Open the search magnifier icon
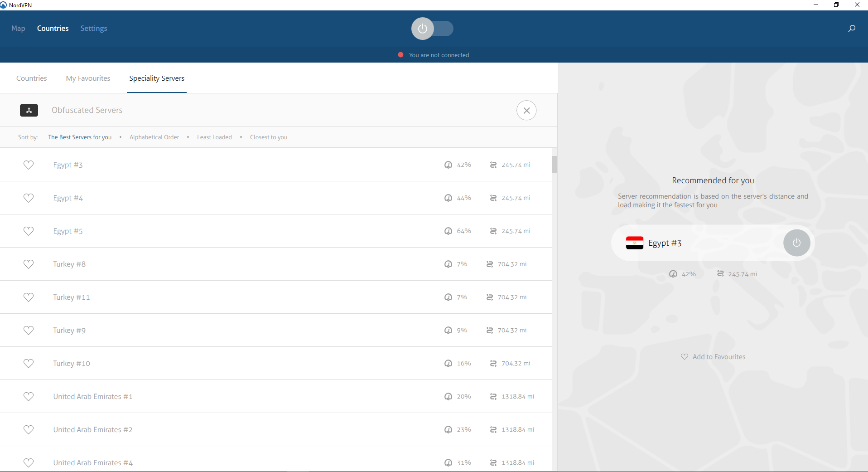This screenshot has height=472, width=868. tap(852, 29)
